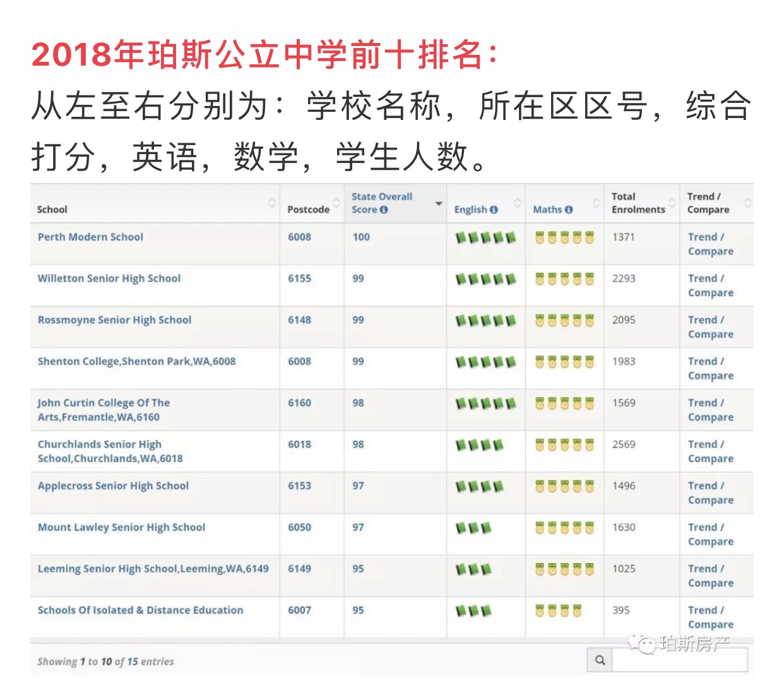Click English book rating for Mount Lawley Senior
The height and width of the screenshot is (697, 784).
[473, 528]
